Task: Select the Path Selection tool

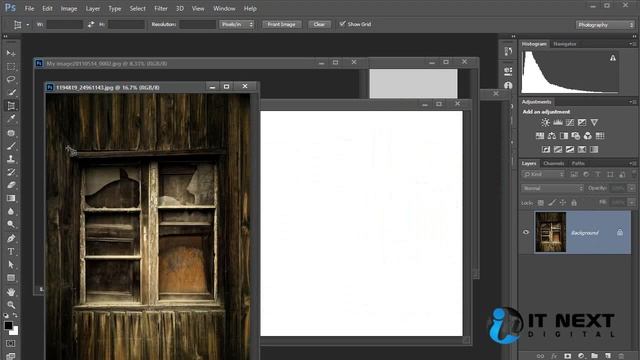Action: coord(11,265)
